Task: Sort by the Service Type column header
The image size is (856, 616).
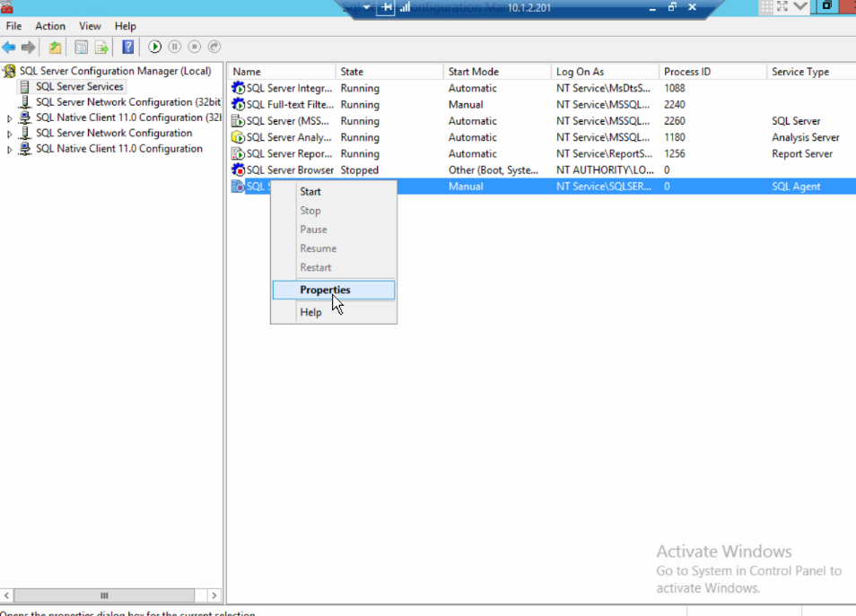Action: 811,72
